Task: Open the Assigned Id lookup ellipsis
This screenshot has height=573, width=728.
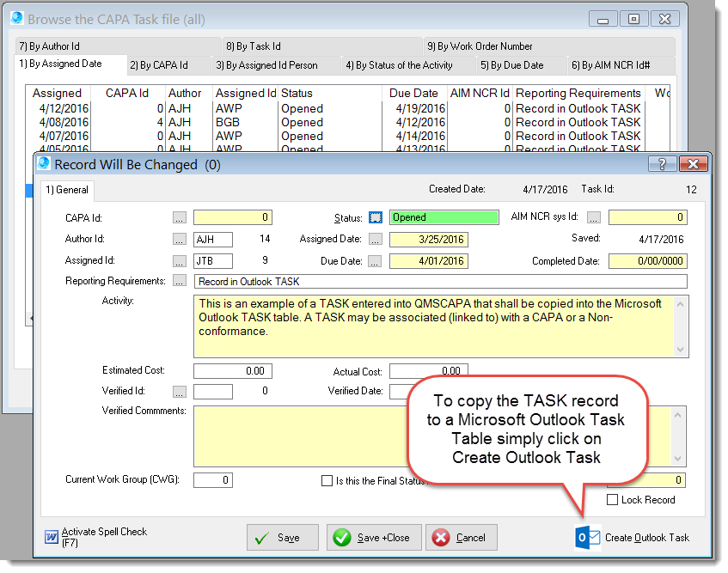Action: [x=179, y=260]
